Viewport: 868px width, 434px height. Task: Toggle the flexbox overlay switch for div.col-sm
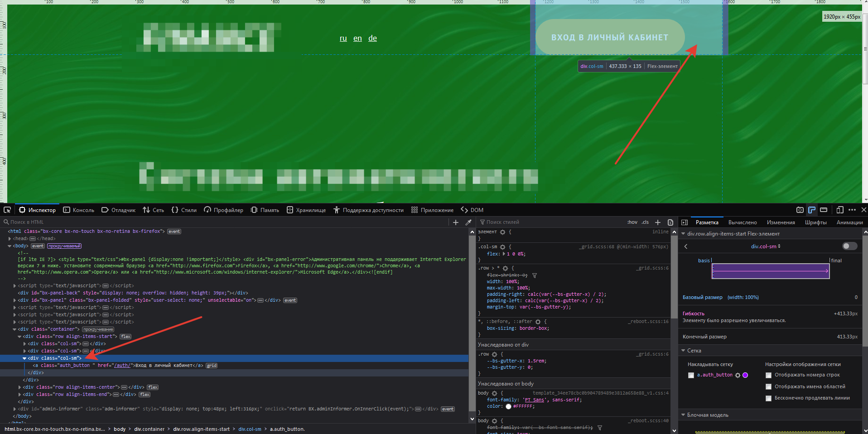point(849,246)
